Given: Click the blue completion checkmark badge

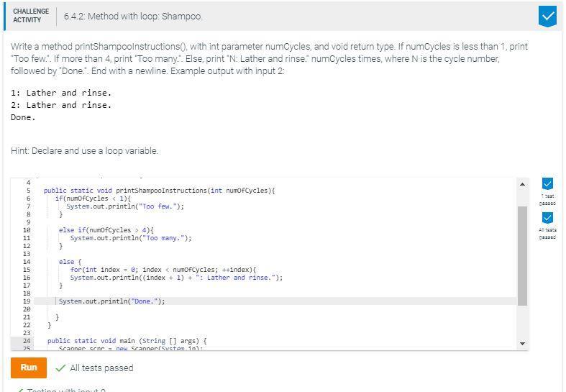Looking at the screenshot, I should [547, 17].
